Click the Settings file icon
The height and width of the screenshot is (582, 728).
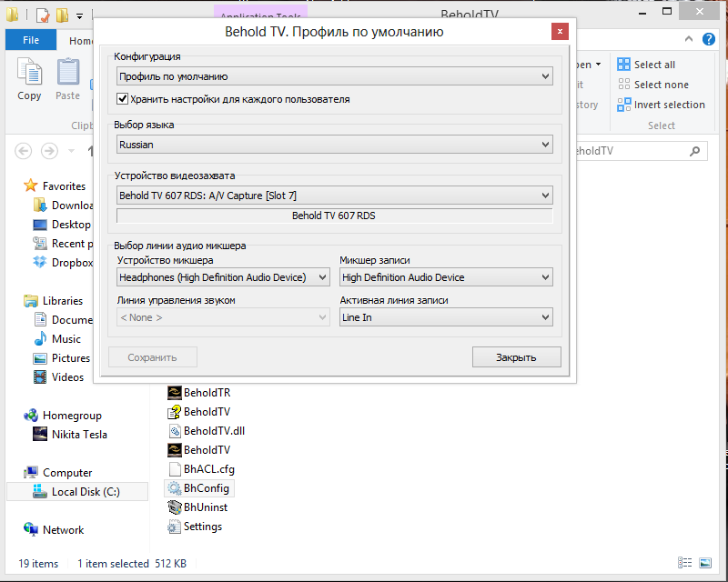[176, 527]
